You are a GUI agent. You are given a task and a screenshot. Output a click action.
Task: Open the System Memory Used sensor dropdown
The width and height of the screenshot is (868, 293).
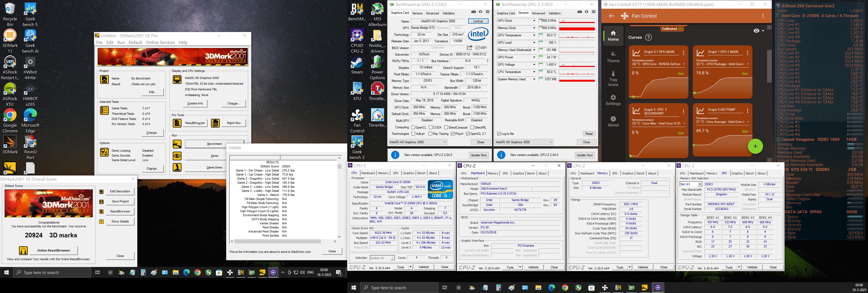coord(534,79)
